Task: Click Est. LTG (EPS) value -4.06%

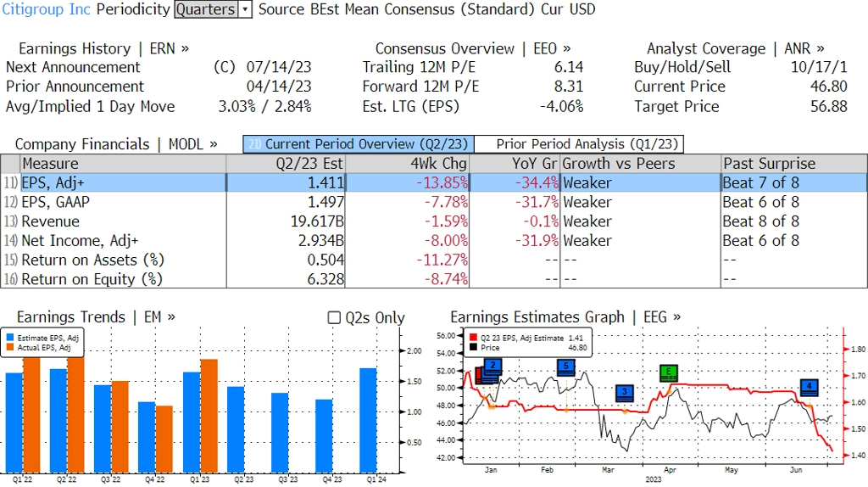Action: 561,106
